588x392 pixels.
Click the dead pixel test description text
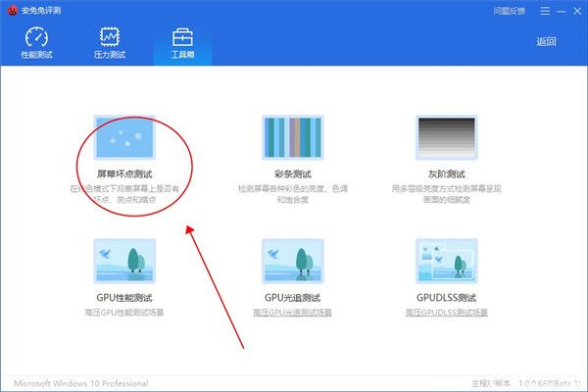click(124, 194)
